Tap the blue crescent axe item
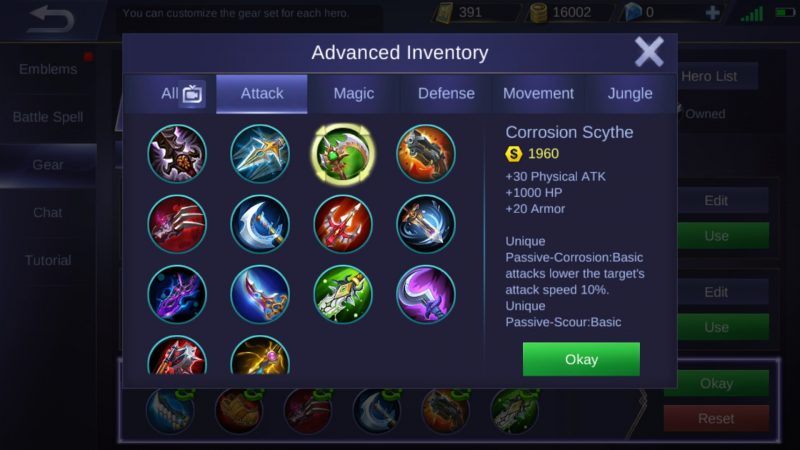The height and width of the screenshot is (450, 800). 260,224
